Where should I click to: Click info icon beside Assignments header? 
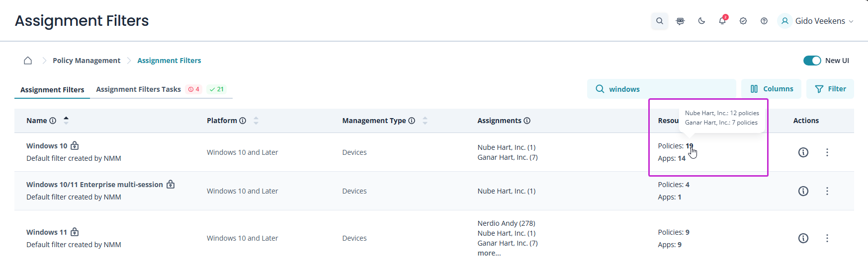tap(527, 121)
